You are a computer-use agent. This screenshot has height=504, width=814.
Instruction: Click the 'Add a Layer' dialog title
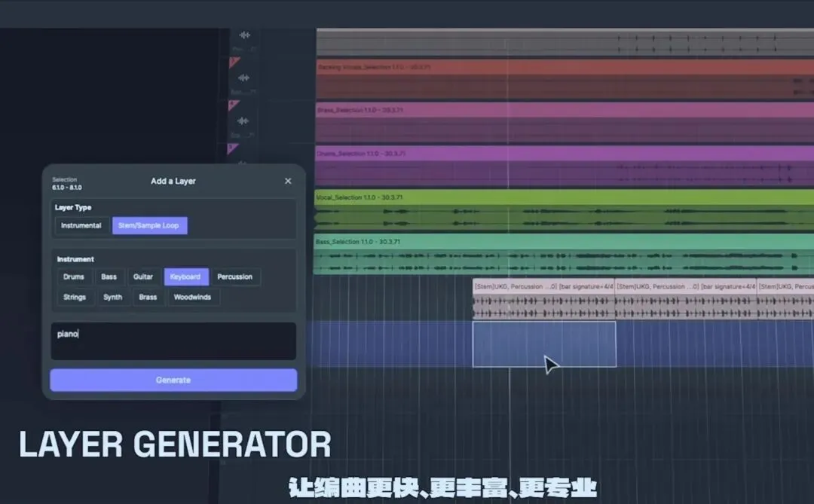pos(173,181)
